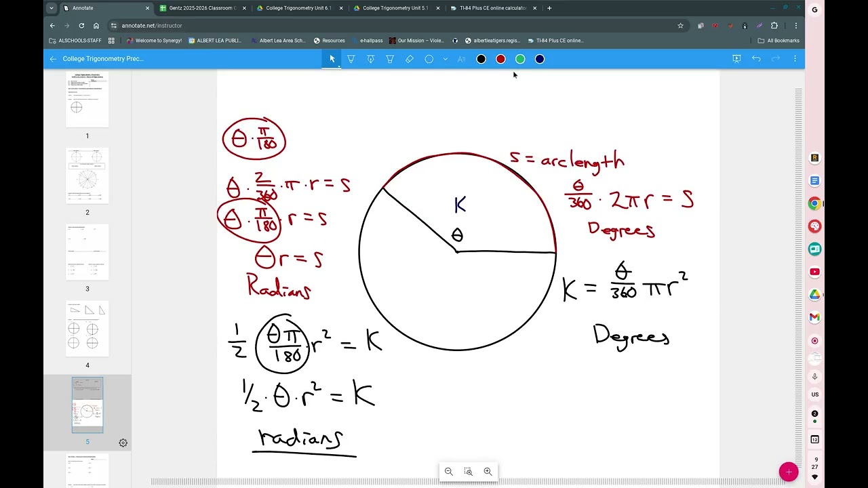Open Gmail from the shelf

point(815,317)
